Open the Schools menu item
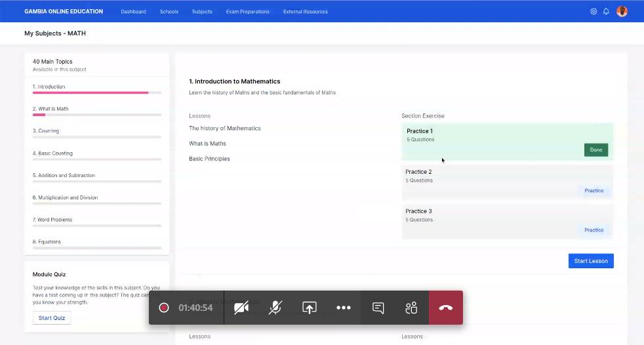 pos(169,12)
